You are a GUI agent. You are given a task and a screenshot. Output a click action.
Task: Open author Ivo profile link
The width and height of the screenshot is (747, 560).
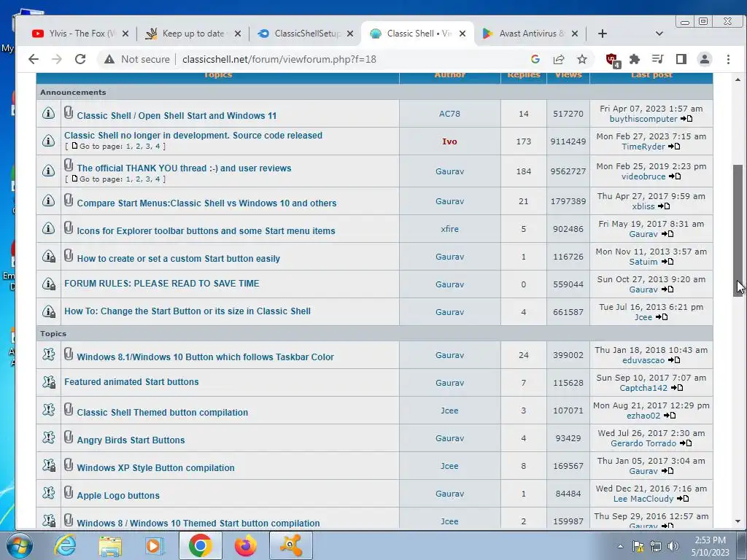click(449, 141)
